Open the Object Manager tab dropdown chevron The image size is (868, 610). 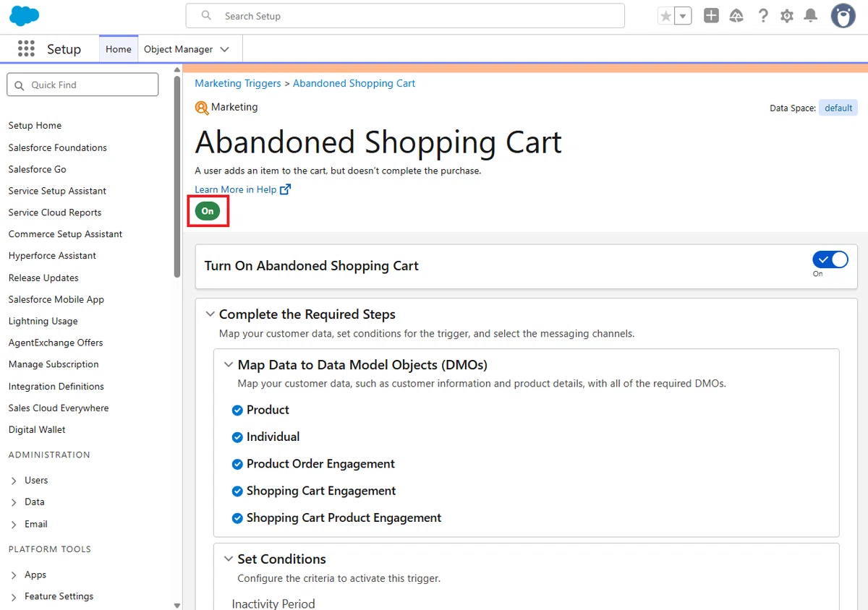[224, 49]
